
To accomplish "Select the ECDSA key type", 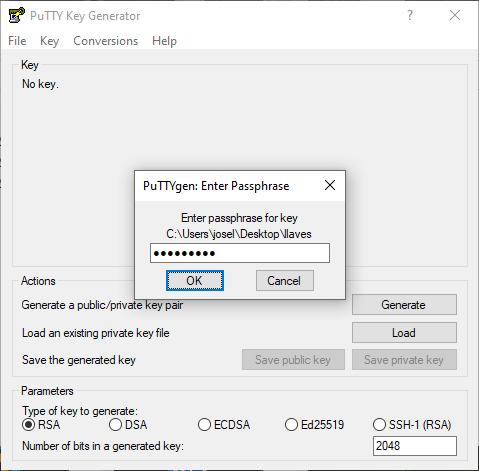I will click(224, 425).
